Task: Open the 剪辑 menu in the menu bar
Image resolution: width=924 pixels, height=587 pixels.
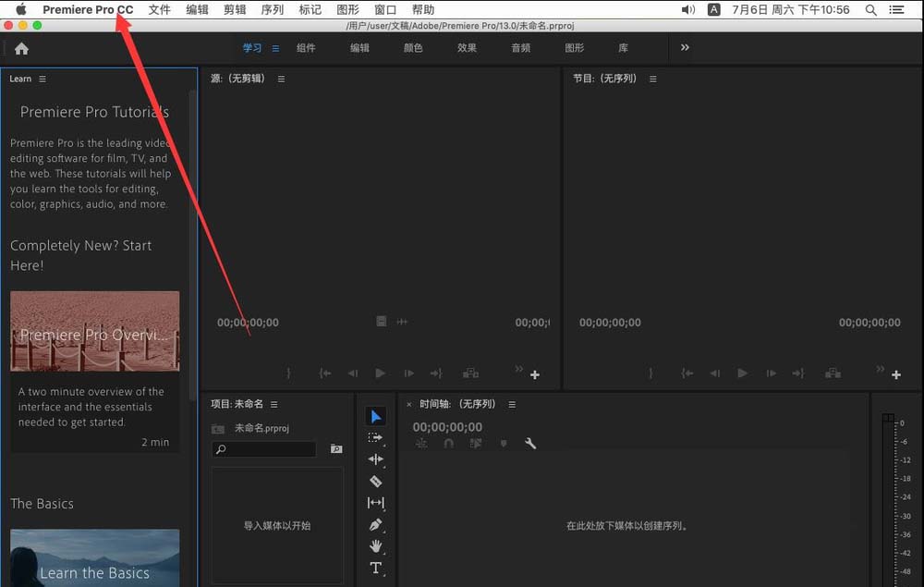Action: pos(234,9)
